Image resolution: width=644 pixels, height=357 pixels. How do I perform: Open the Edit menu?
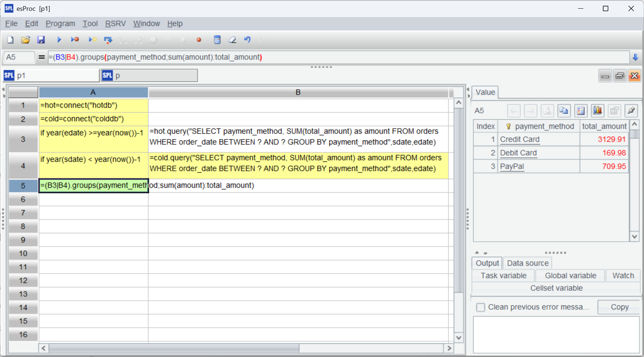(x=32, y=24)
